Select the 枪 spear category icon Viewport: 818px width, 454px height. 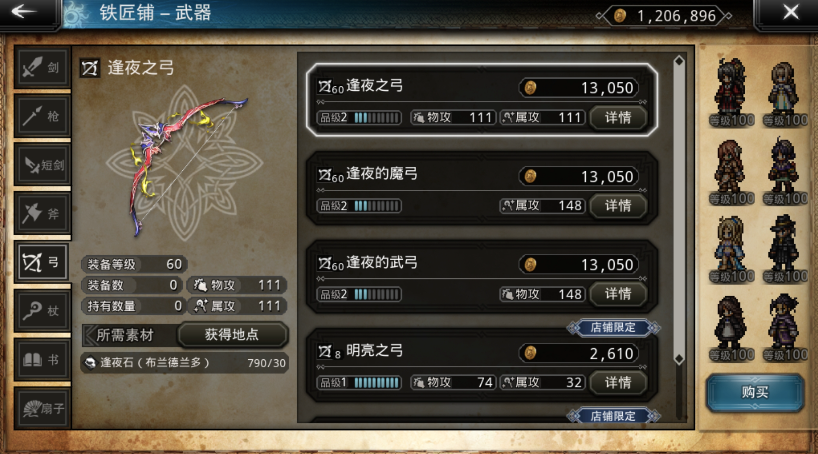click(42, 115)
